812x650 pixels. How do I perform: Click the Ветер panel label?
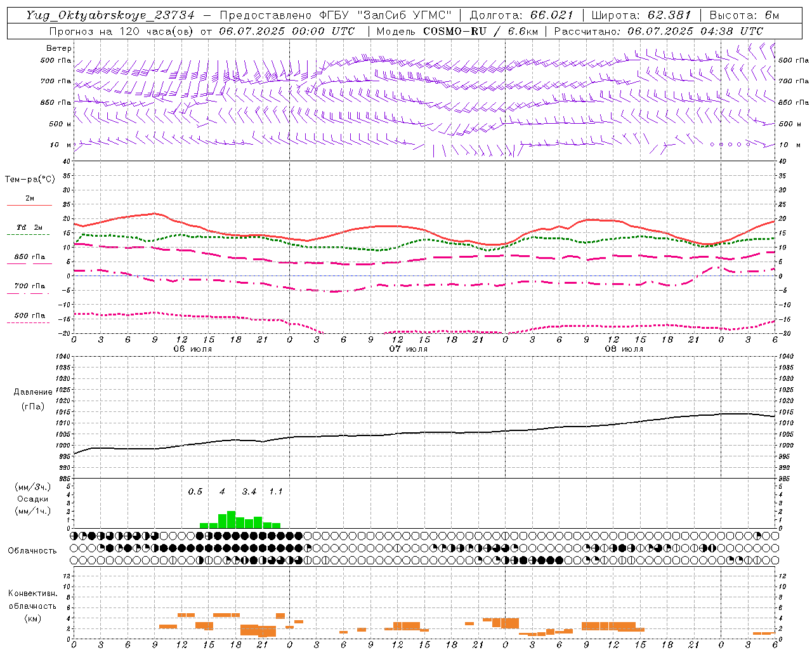[59, 48]
